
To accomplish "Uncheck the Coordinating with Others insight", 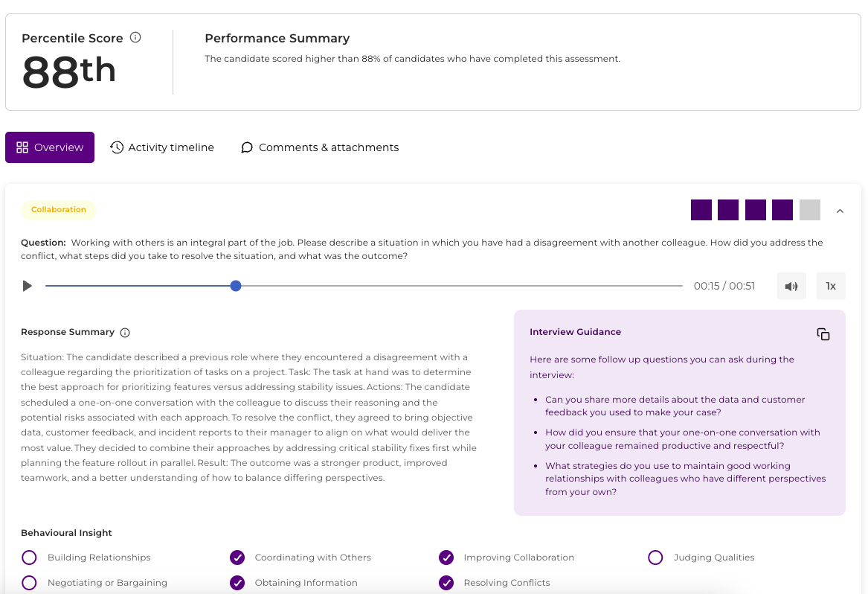I will [237, 558].
